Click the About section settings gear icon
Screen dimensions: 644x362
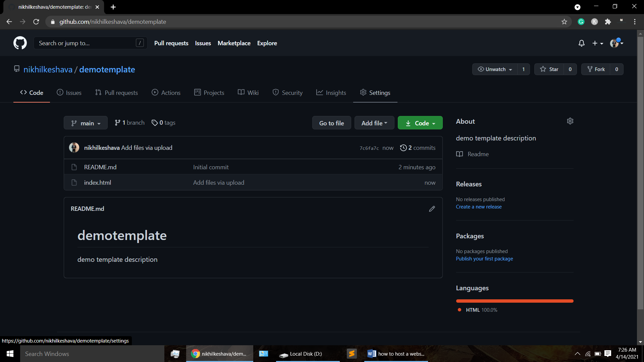570,121
